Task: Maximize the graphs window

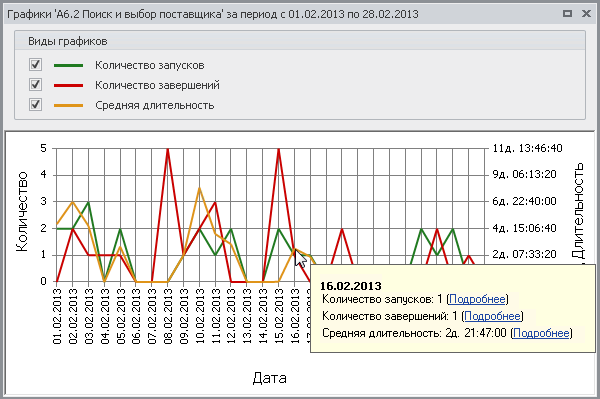Action: click(567, 13)
